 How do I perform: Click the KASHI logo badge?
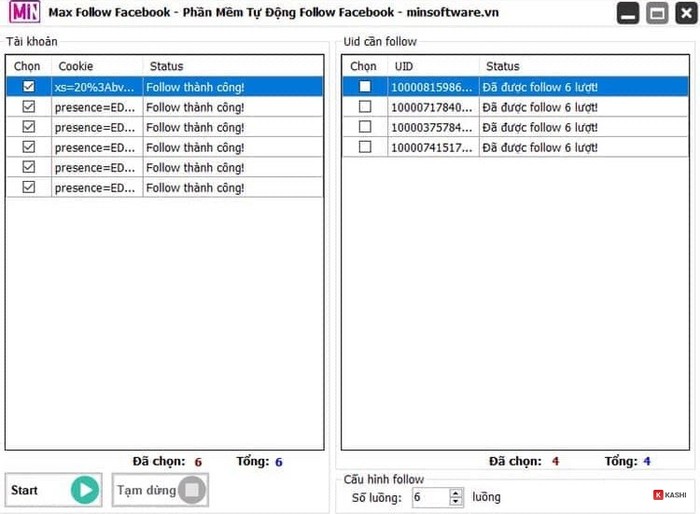click(670, 495)
